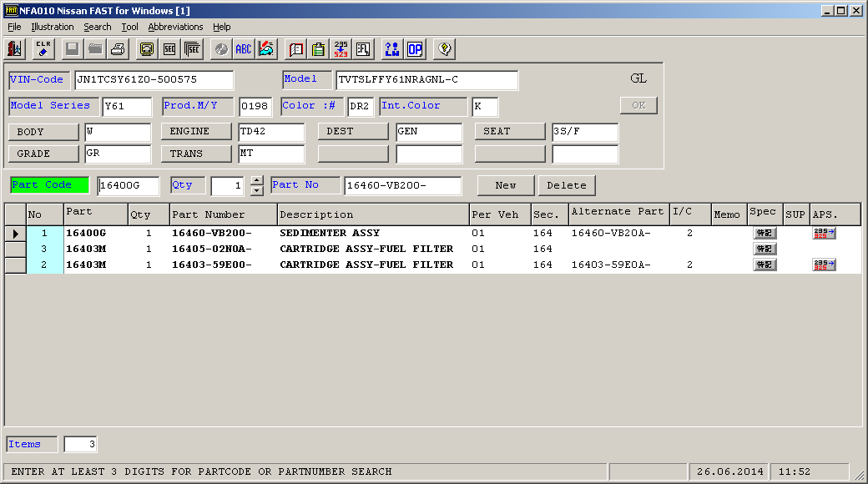Open the Illustration menu
Screen dimensions: 868x484
click(53, 27)
